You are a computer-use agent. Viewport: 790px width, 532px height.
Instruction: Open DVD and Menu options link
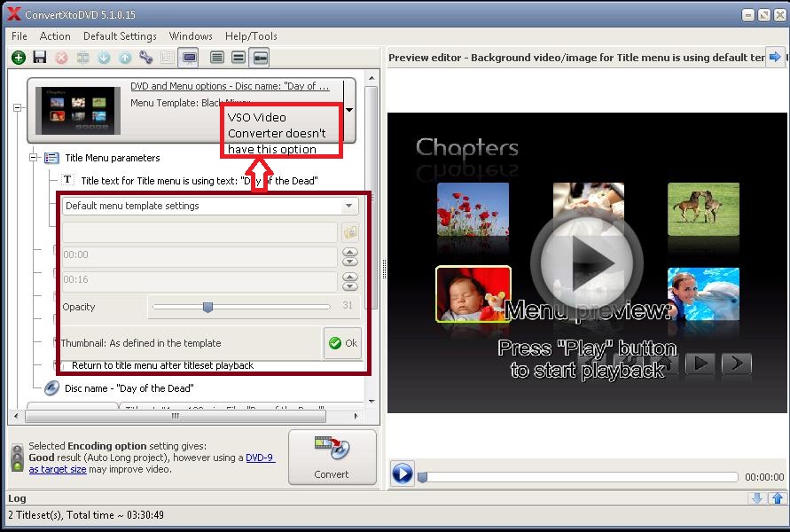coord(230,86)
